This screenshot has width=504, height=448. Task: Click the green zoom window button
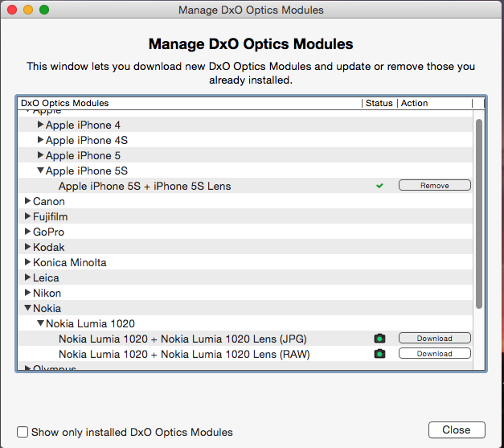tap(44, 10)
